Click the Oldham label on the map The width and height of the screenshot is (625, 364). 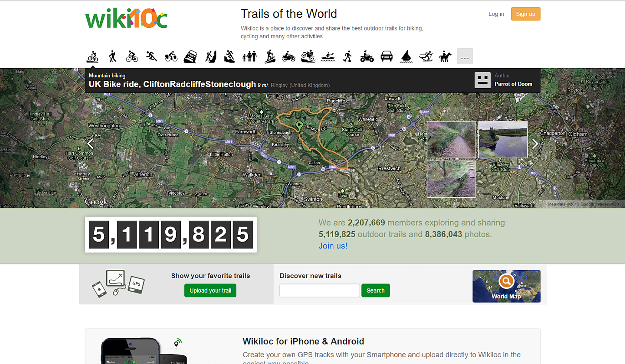click(x=578, y=134)
